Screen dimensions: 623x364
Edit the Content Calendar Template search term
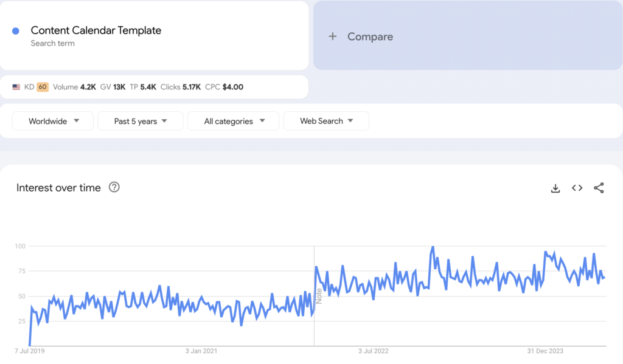point(96,30)
